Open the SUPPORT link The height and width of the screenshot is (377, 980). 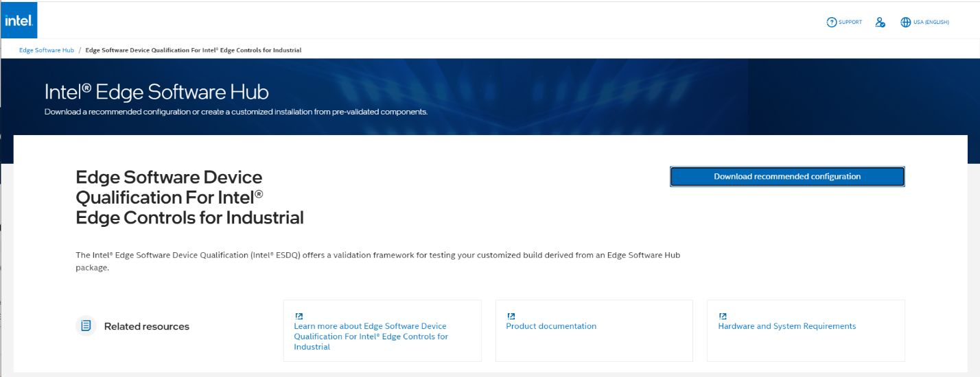point(850,23)
